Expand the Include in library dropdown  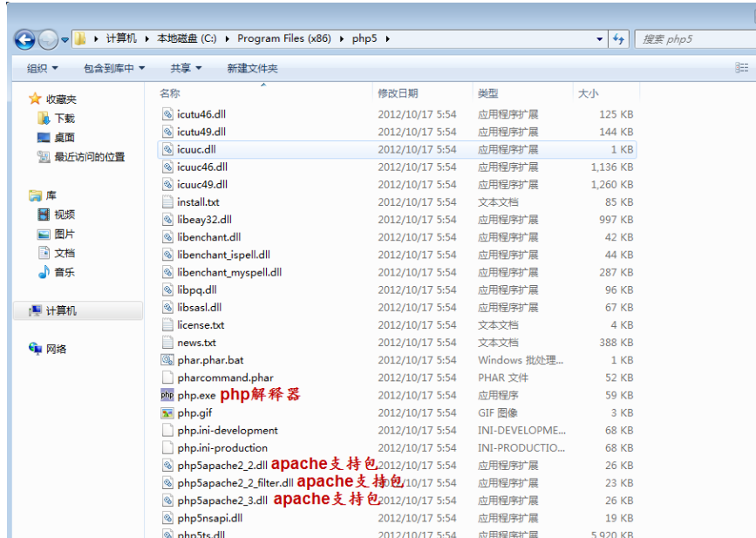114,68
